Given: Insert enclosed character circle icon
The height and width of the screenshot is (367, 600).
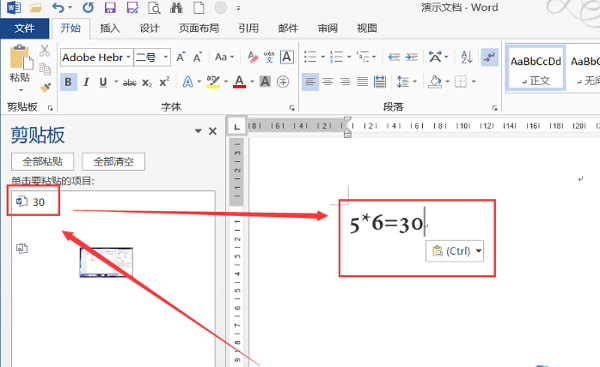Looking at the screenshot, I should tap(283, 82).
